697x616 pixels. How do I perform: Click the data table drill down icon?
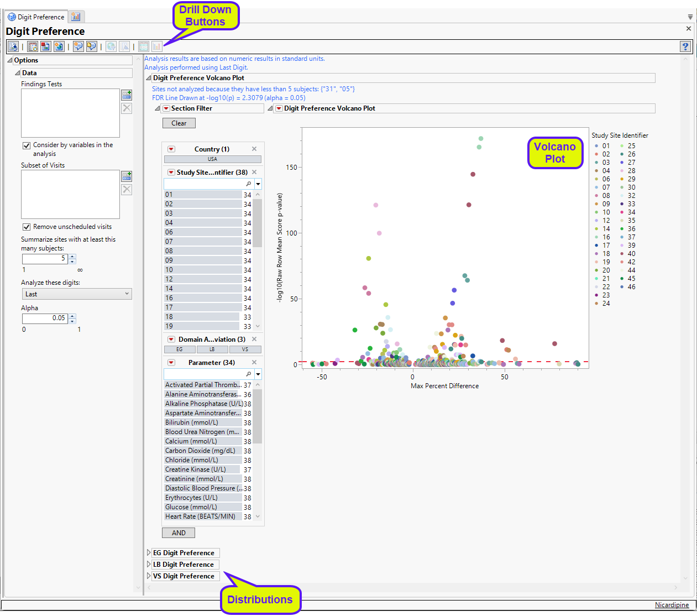(144, 47)
